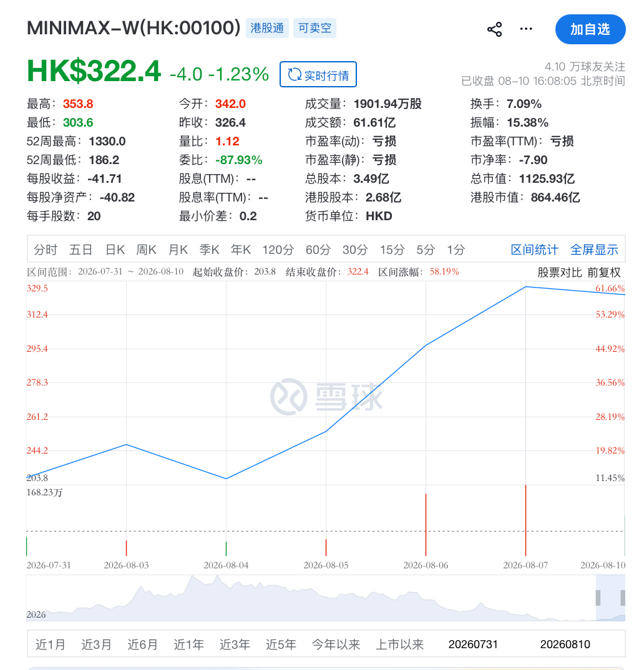Click the 换手 value 7.09%
The image size is (644, 670).
pyautogui.click(x=524, y=104)
